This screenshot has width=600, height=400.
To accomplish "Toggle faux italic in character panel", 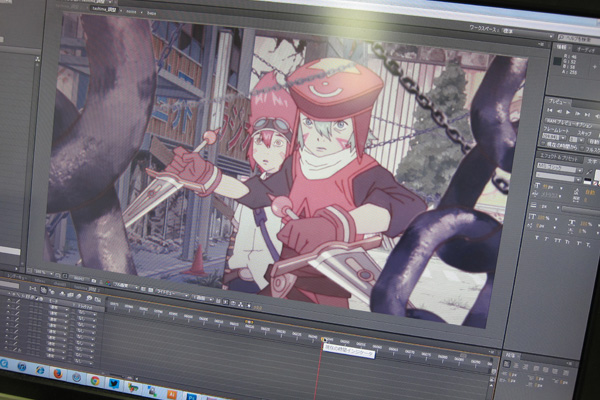I will 546,239.
